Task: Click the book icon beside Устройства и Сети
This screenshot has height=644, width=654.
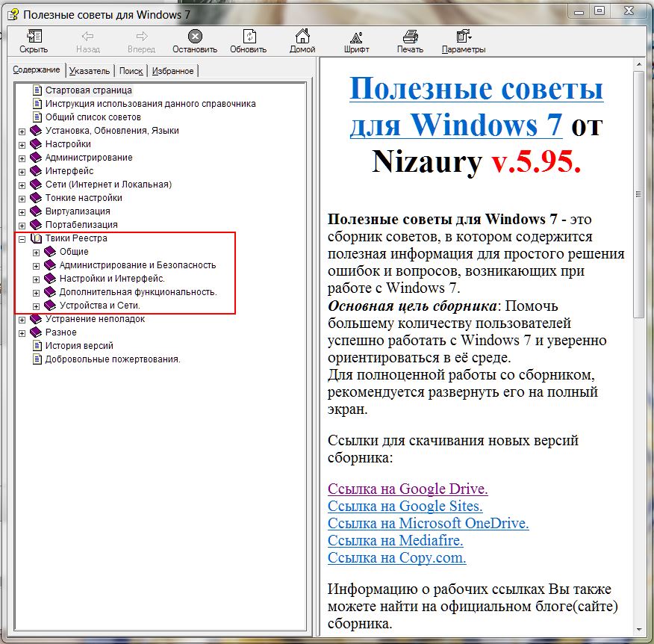Action: (x=50, y=306)
